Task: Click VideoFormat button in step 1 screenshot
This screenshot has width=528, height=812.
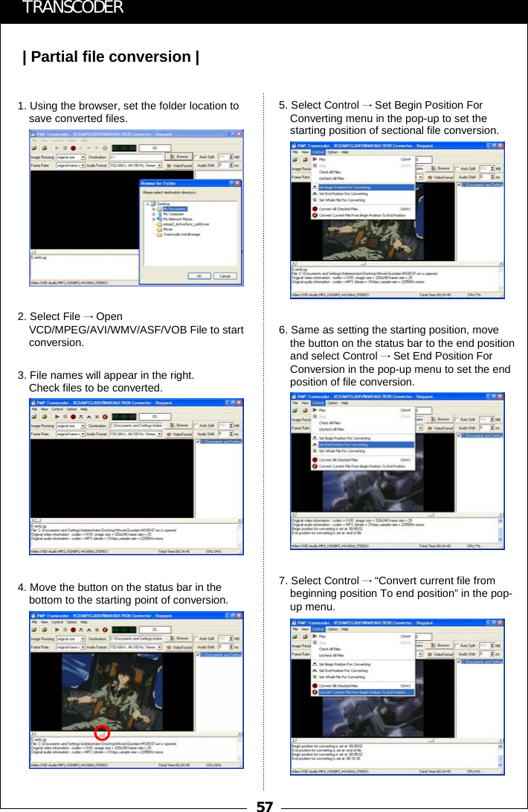Action: pyautogui.click(x=179, y=166)
